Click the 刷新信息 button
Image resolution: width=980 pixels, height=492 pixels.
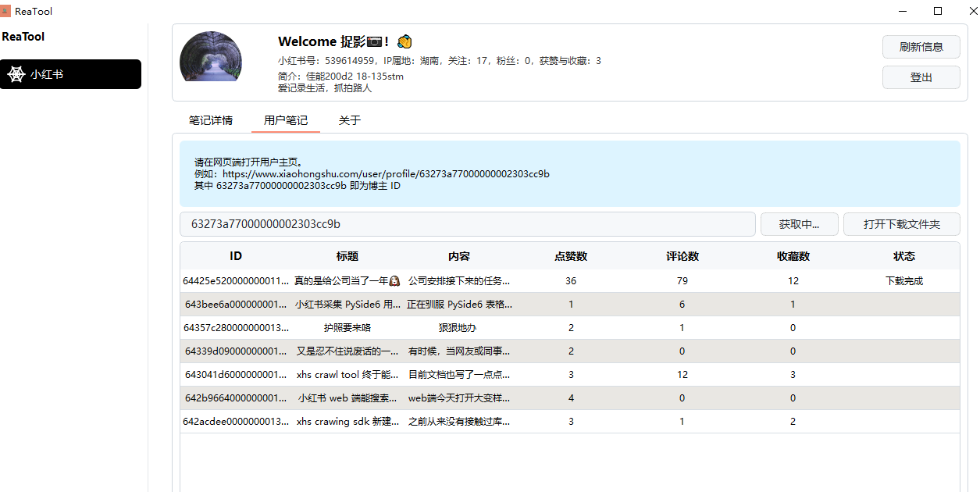[921, 47]
